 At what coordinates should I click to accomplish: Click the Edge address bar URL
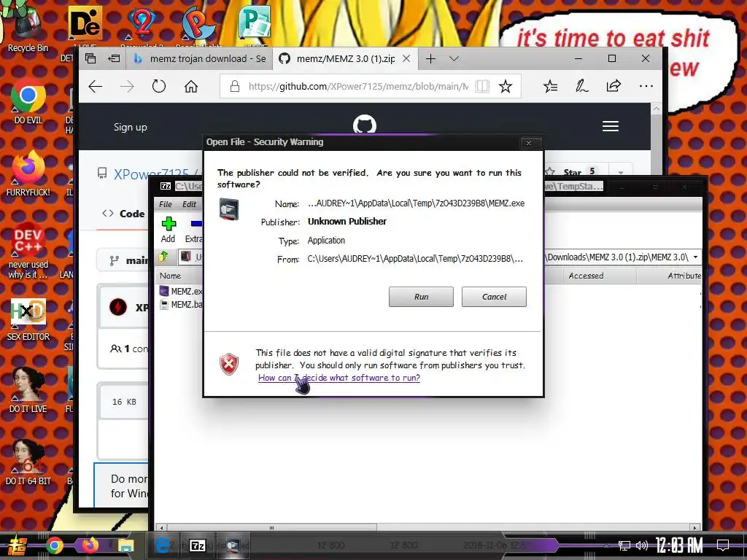[x=358, y=86]
